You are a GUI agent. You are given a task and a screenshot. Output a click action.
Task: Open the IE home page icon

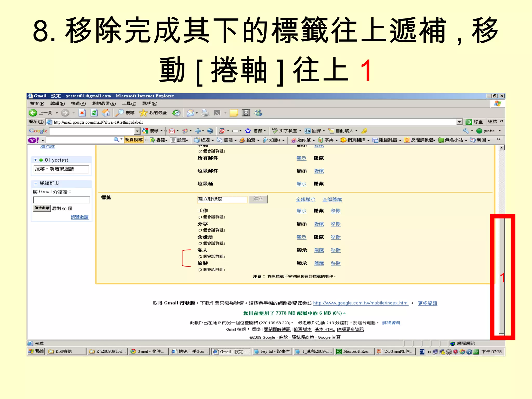[x=106, y=113]
